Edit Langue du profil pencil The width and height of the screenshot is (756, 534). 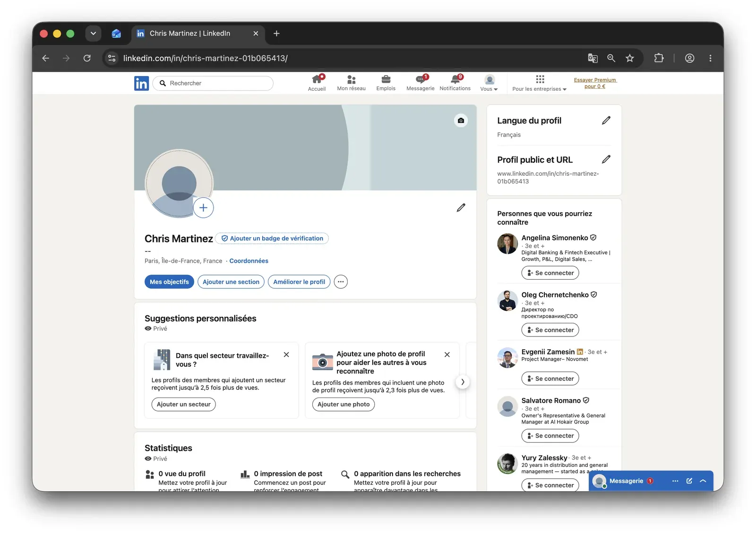(x=606, y=121)
